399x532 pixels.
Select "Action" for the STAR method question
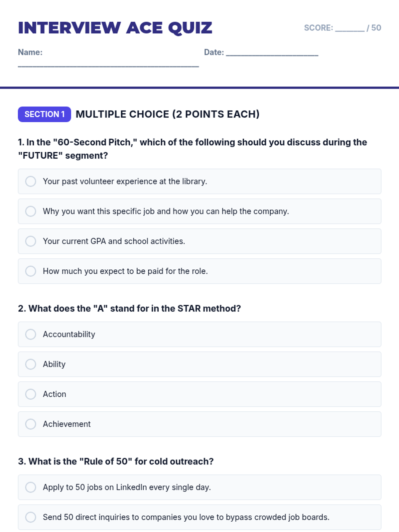[x=31, y=394]
